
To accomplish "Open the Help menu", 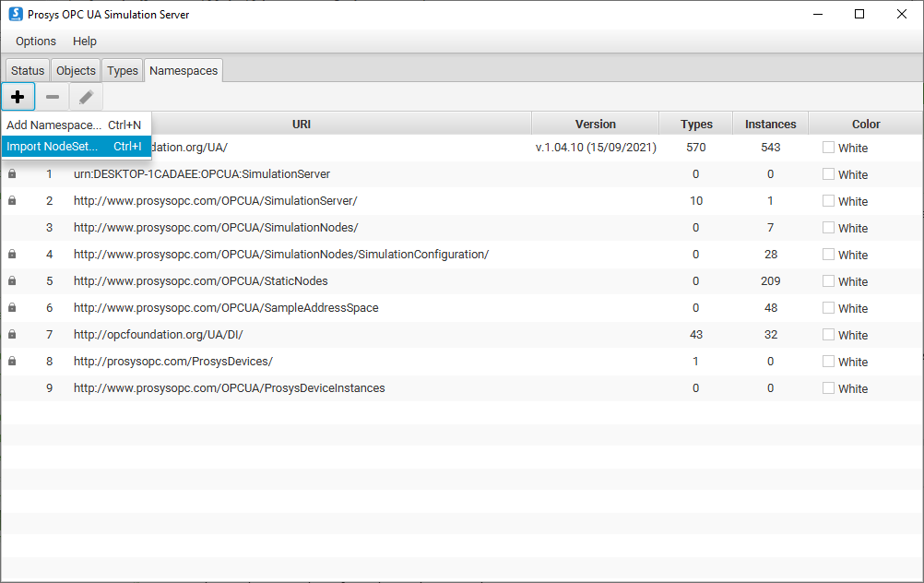I will pyautogui.click(x=85, y=41).
